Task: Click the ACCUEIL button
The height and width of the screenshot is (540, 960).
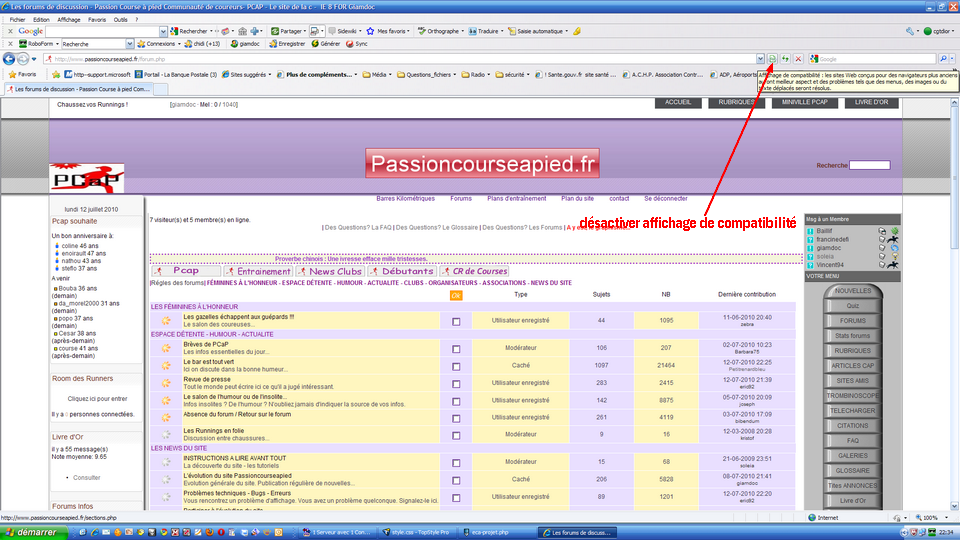Action: 678,102
